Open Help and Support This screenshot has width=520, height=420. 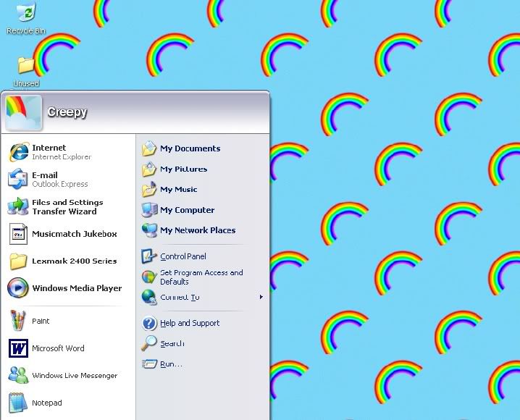pos(189,323)
